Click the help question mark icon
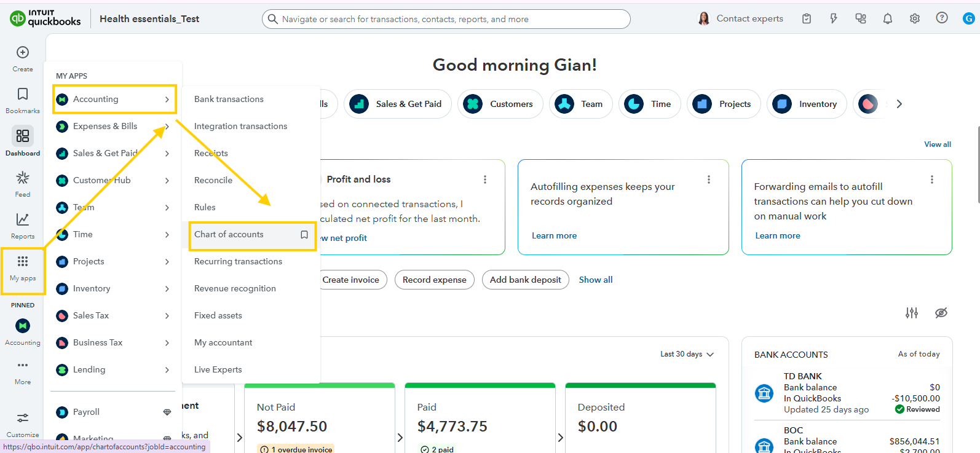This screenshot has height=453, width=980. coord(941,18)
